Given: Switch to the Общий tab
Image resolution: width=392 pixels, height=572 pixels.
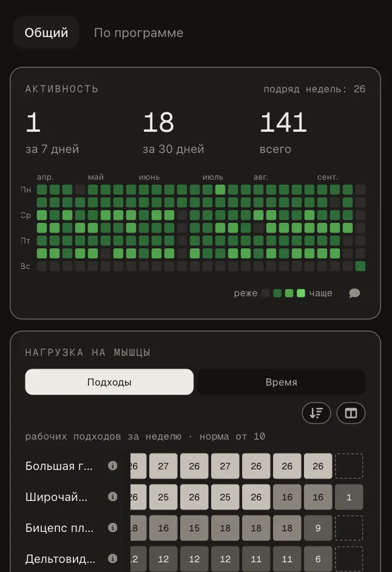Looking at the screenshot, I should (46, 32).
